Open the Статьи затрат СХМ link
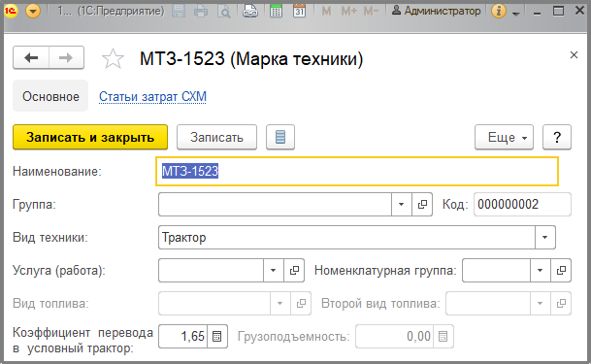Viewport: 591px width, 364px height. (x=152, y=96)
